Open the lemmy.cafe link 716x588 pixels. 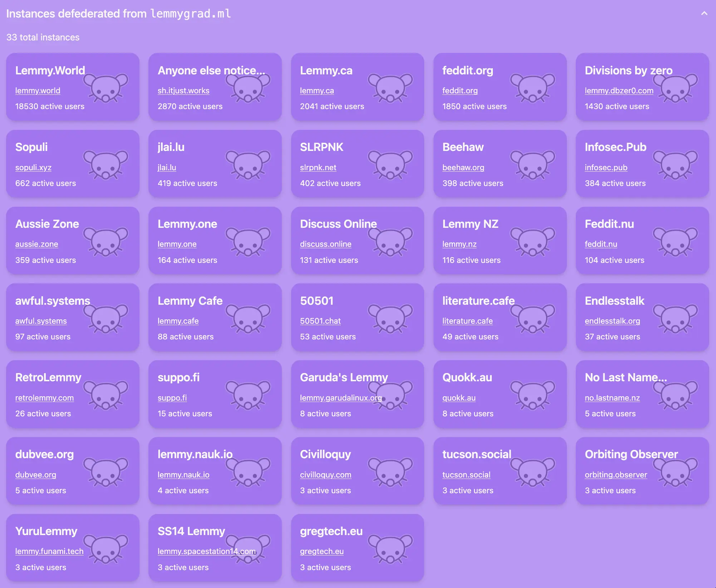(x=178, y=321)
